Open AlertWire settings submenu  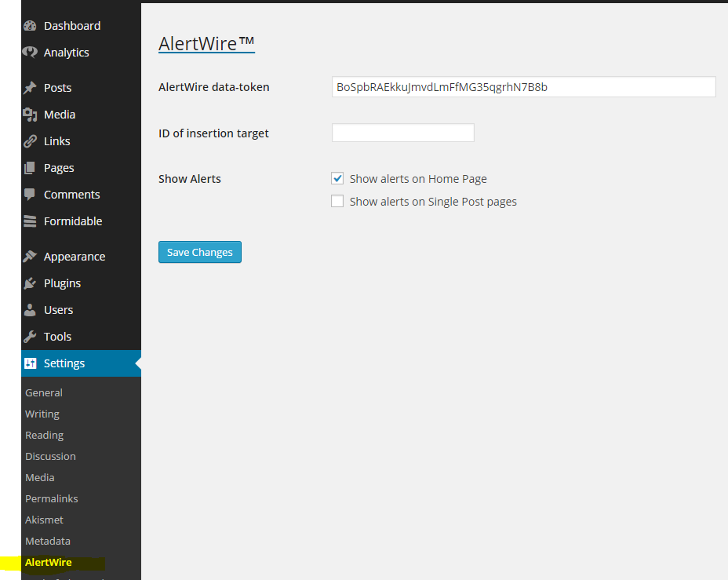(x=49, y=563)
